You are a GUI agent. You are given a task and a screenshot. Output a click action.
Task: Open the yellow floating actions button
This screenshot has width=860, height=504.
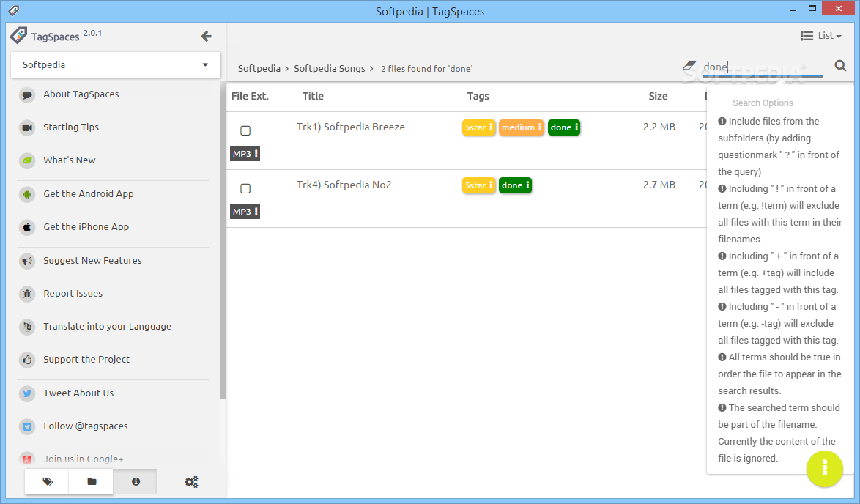click(824, 468)
